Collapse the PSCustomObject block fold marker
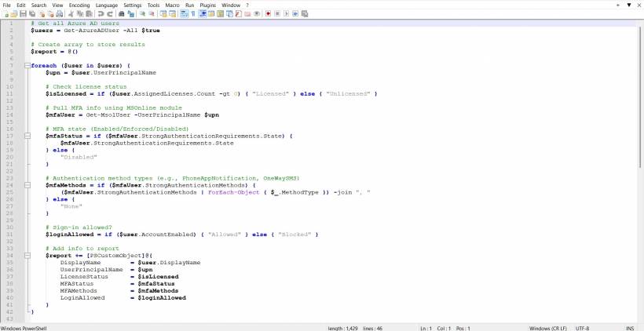Screen dimensions: 644x331 click(27, 255)
